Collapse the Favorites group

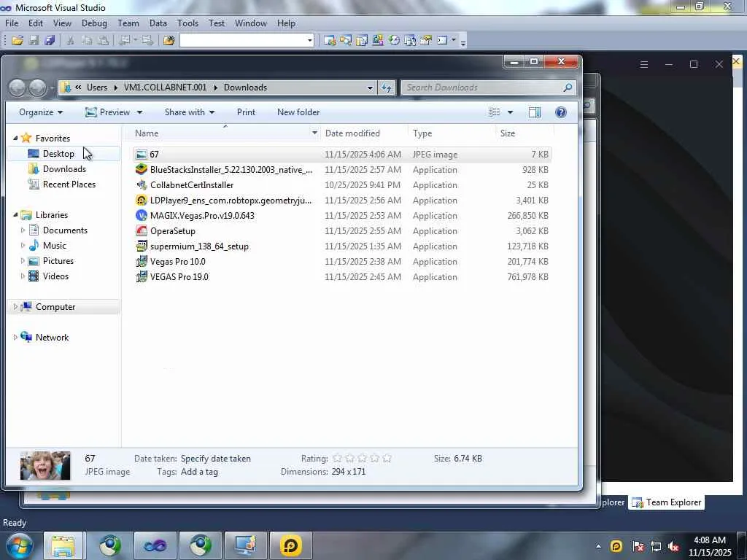tap(15, 138)
